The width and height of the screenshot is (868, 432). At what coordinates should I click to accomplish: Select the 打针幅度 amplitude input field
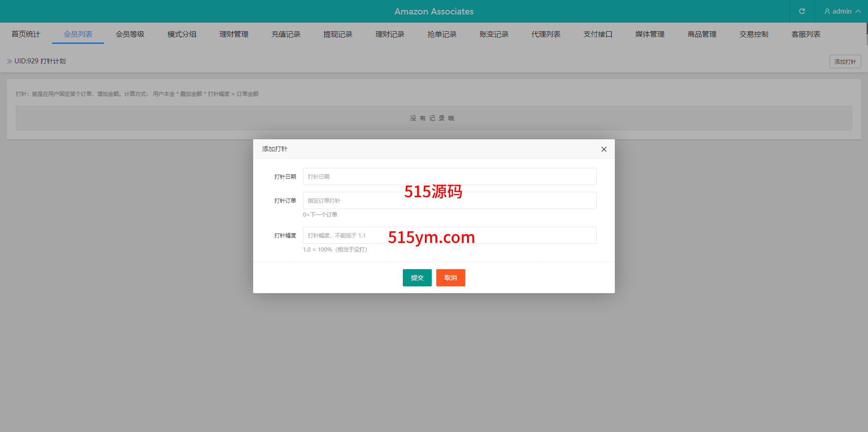[x=449, y=235]
